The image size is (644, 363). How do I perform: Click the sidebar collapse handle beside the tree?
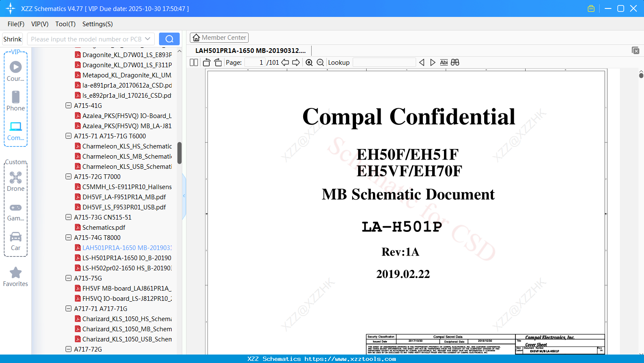tap(184, 196)
